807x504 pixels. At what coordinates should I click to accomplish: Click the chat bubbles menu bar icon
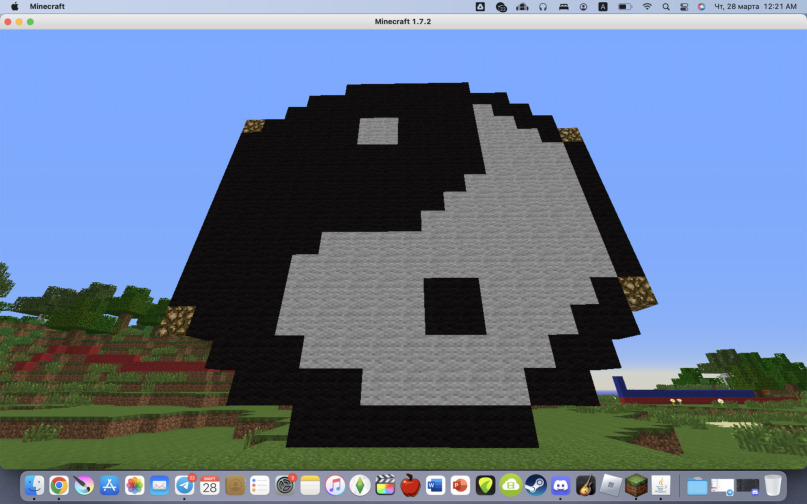click(x=501, y=7)
